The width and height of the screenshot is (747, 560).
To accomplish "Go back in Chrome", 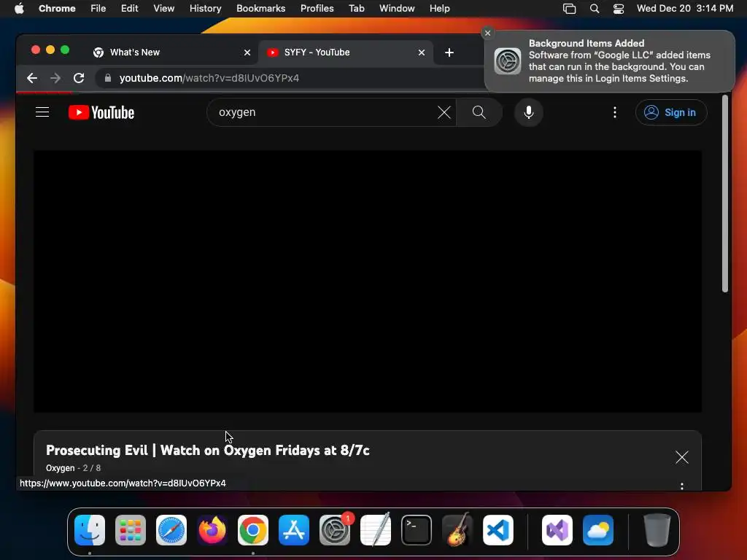I will click(x=32, y=78).
